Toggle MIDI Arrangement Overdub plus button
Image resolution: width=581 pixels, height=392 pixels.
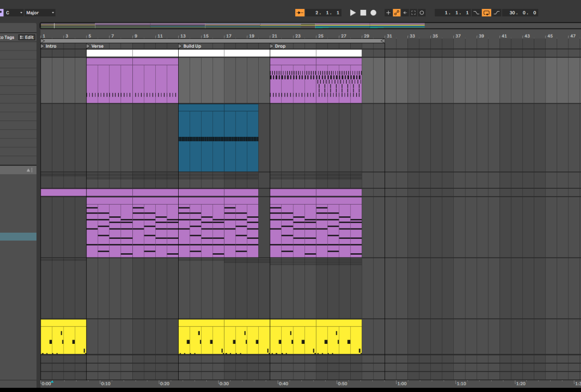[388, 13]
